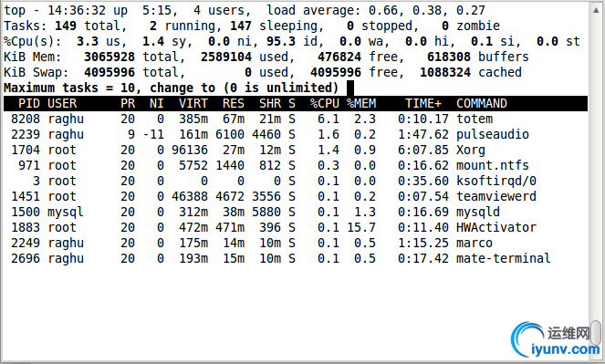Click the '14:36:32' time in top header
The width and height of the screenshot is (605, 364).
coord(77,10)
